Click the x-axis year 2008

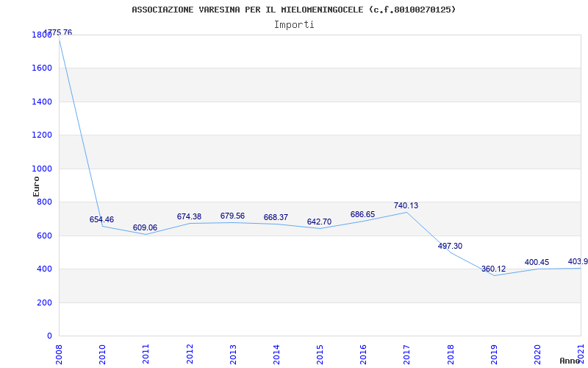(x=59, y=355)
